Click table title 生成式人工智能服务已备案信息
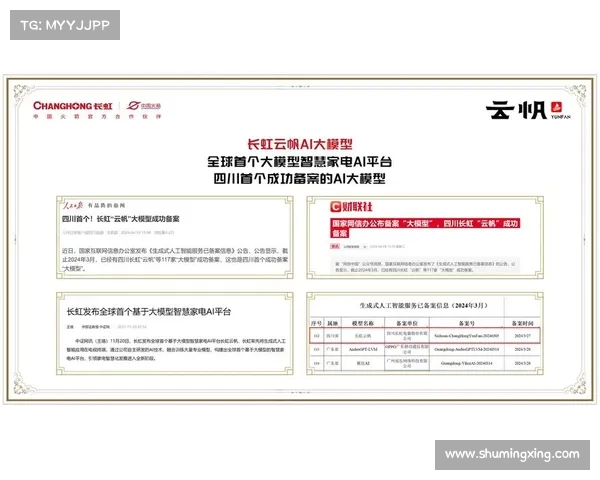The height and width of the screenshot is (480, 600). pyautogui.click(x=424, y=305)
